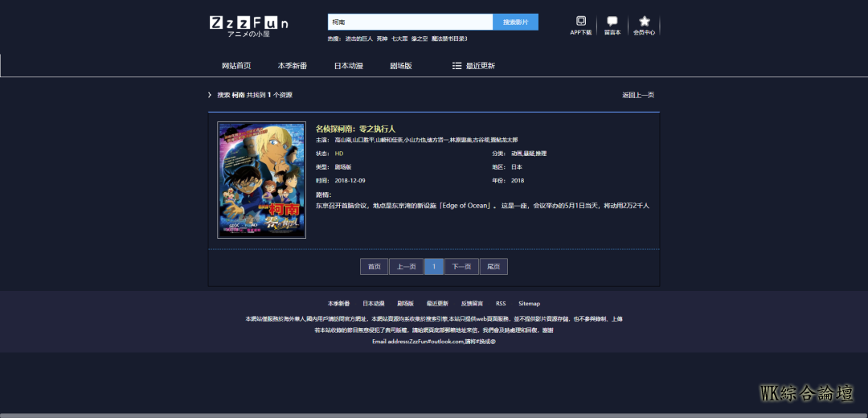868x418 pixels.
Task: Open the 会员中心 star icon
Action: click(x=644, y=22)
